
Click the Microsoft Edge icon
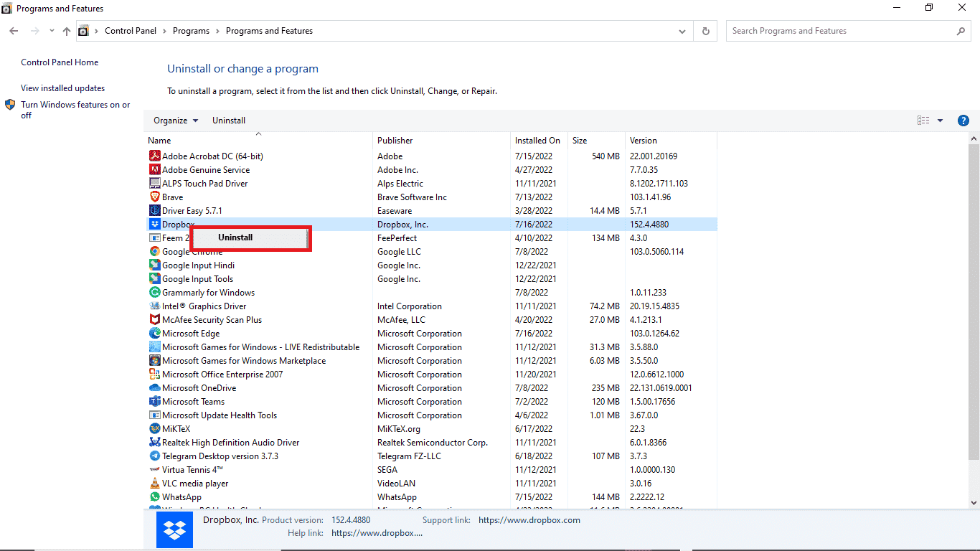click(154, 333)
